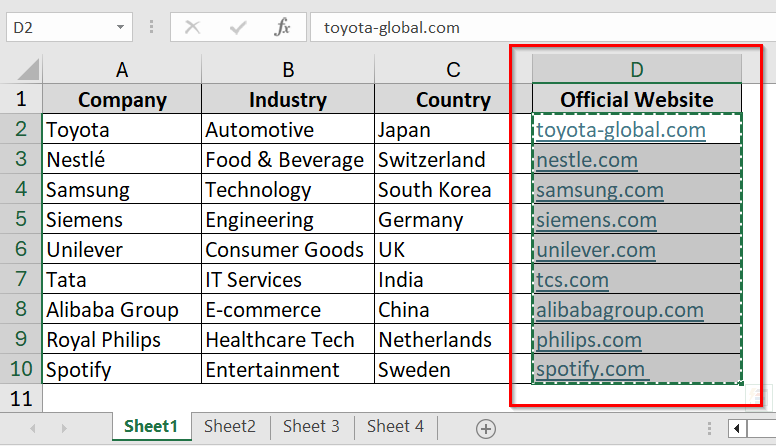This screenshot has height=446, width=776.
Task: Select the Food & Beverage cell
Action: pos(288,159)
